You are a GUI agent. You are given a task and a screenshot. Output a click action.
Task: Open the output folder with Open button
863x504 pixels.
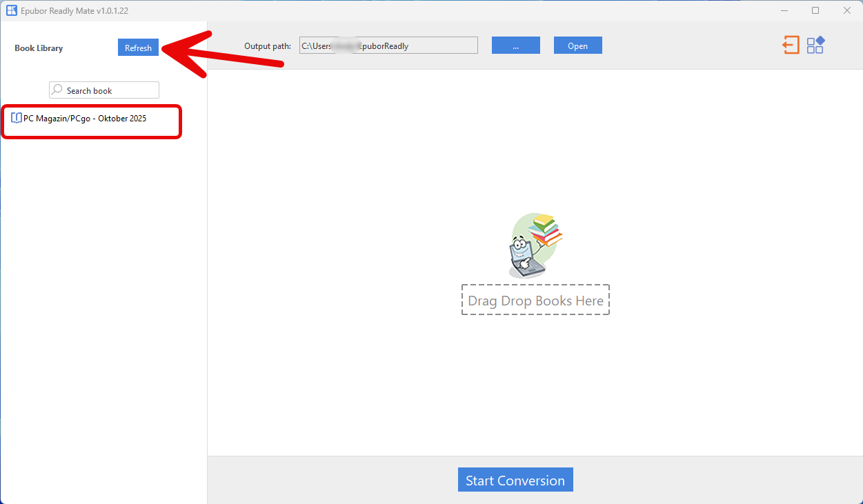click(577, 46)
